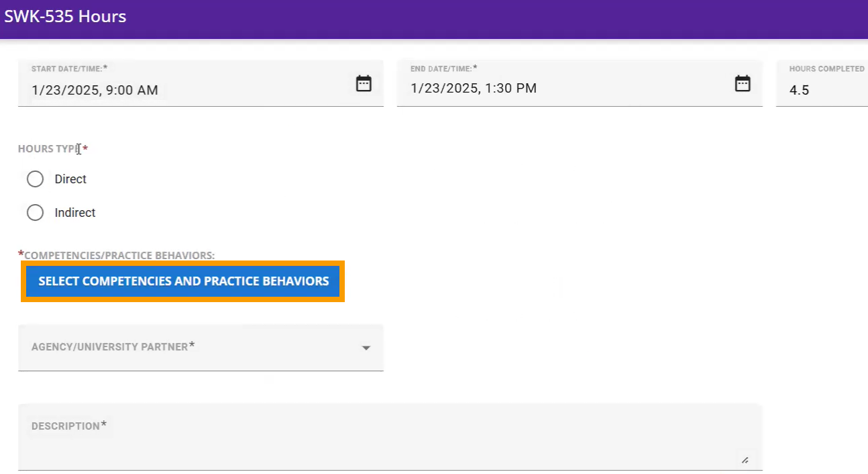Click the Hours Completed field showing 4.5
The image size is (868, 474).
[822, 83]
